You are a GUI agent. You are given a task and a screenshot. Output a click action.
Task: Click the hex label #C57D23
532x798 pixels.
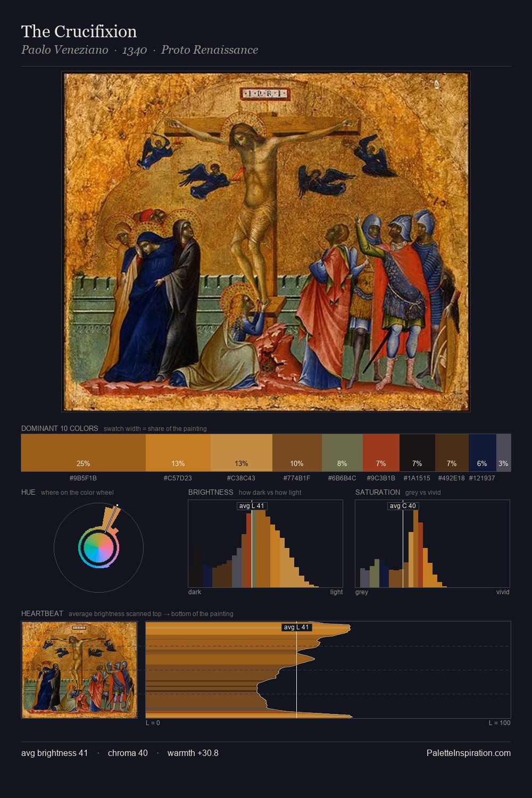178,478
